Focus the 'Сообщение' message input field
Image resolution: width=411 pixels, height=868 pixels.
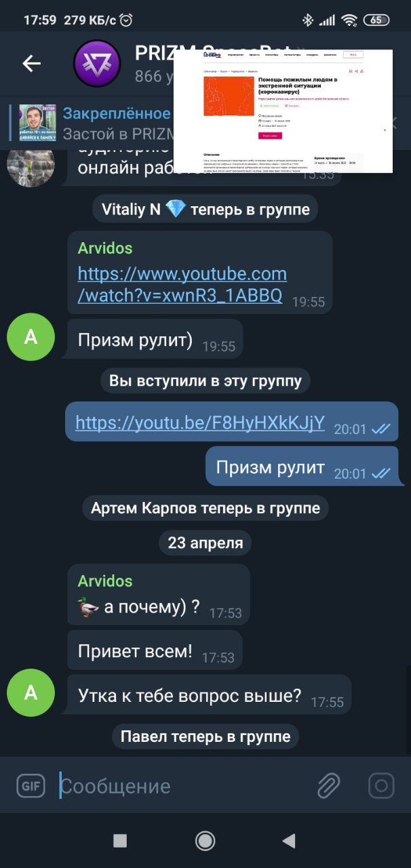coord(183,787)
